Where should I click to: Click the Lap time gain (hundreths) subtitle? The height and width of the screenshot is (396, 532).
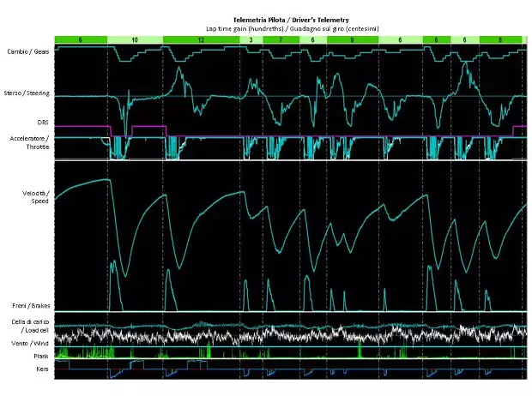[245, 29]
